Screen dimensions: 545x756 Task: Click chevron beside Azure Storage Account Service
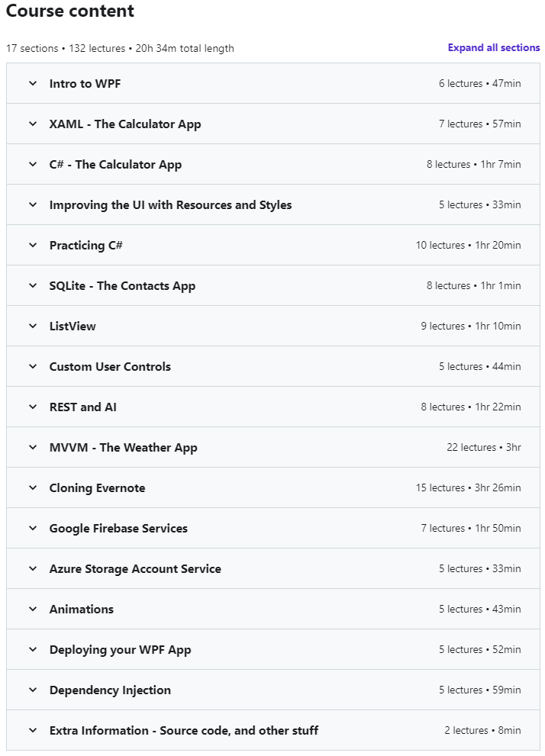click(x=33, y=568)
